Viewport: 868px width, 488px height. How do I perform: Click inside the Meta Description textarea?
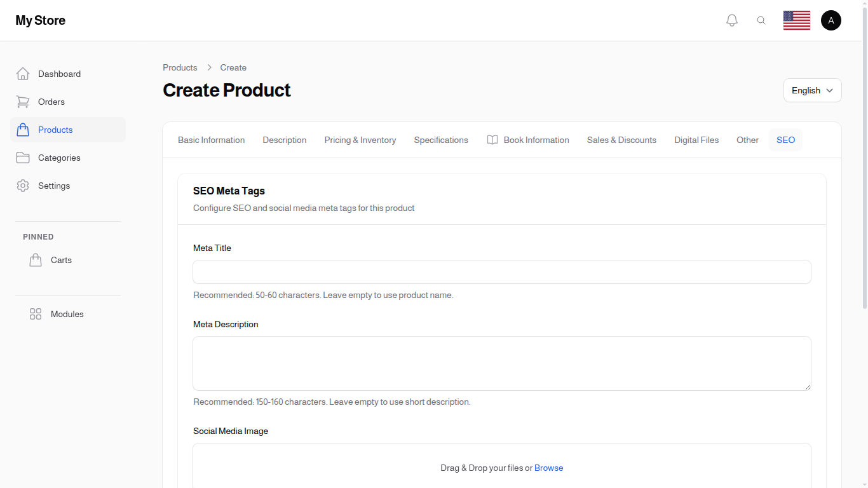point(501,363)
